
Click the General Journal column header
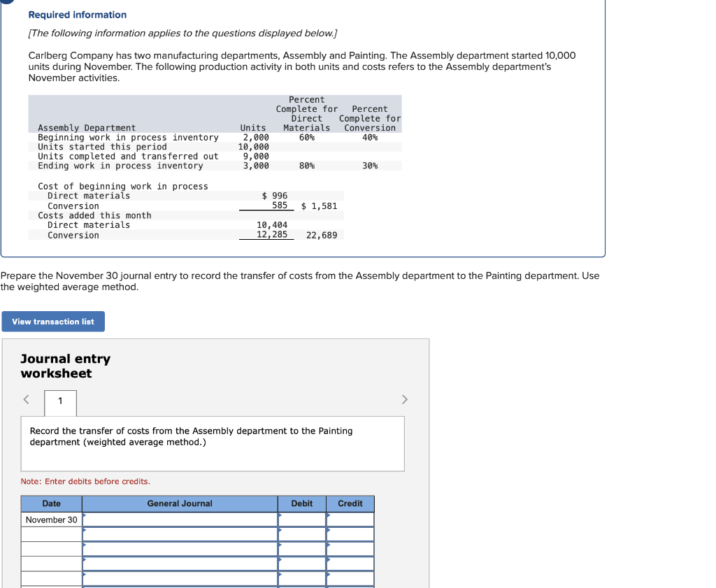(x=180, y=503)
